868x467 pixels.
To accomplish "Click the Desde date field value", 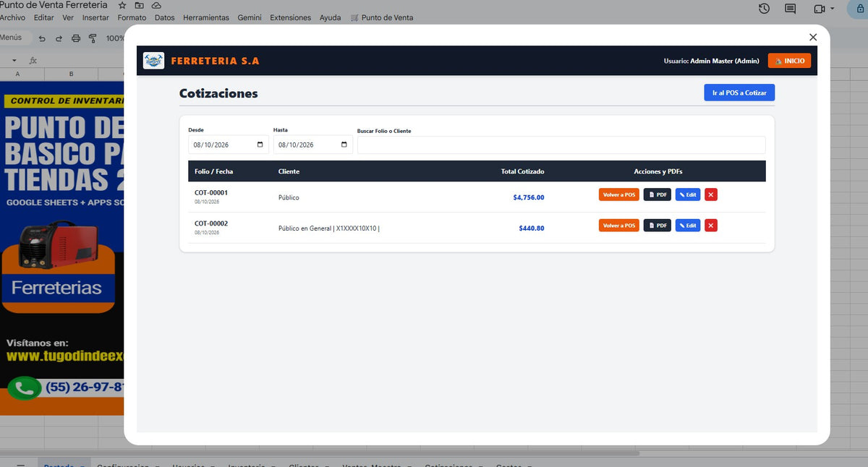I will click(x=210, y=145).
